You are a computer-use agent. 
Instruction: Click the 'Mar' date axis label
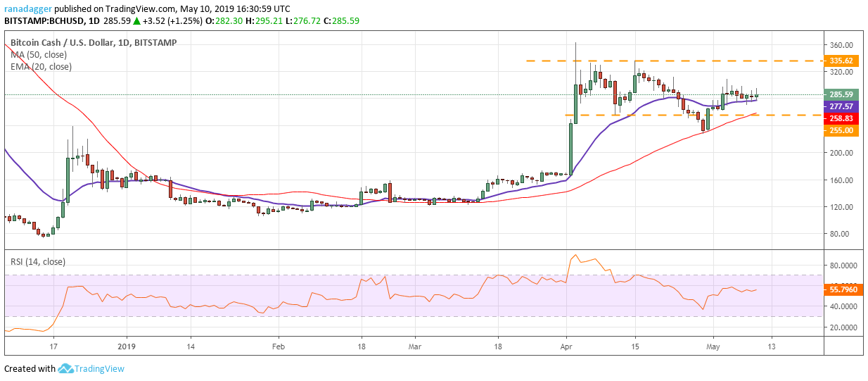click(415, 347)
